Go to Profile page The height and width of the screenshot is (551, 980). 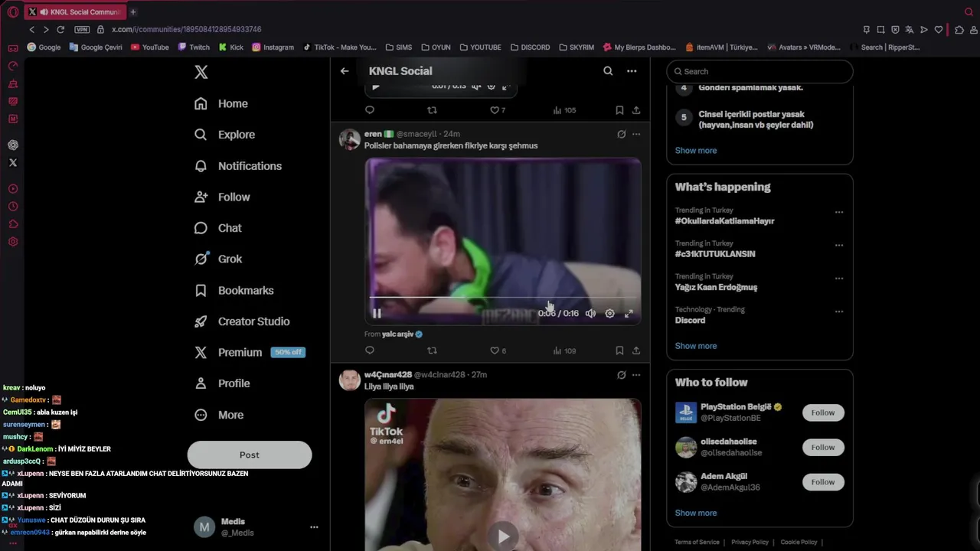point(222,383)
